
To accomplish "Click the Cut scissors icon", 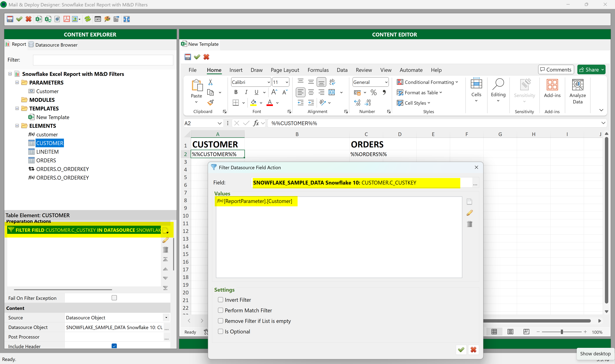I will point(210,82).
